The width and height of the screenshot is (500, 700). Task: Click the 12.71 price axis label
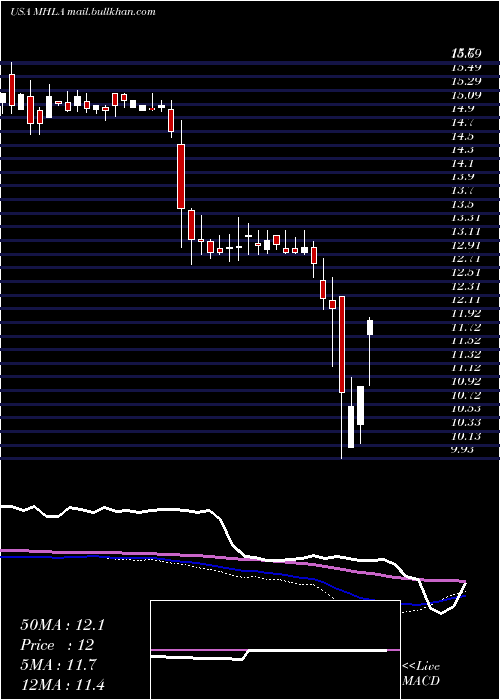point(466,258)
